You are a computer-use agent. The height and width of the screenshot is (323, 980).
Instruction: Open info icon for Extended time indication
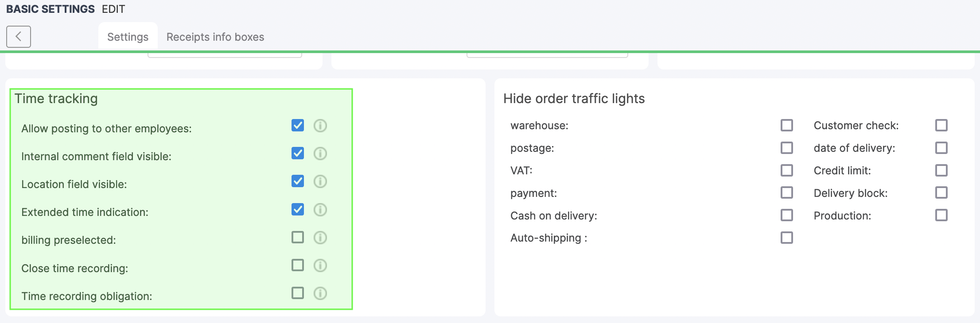pos(320,209)
